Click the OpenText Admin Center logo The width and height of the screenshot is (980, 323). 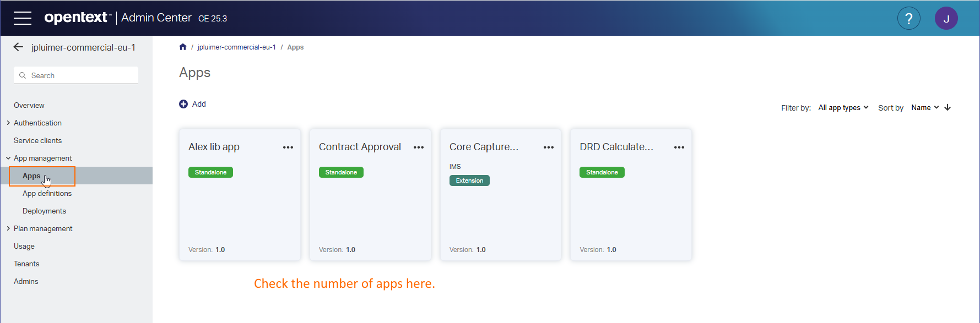coord(118,18)
